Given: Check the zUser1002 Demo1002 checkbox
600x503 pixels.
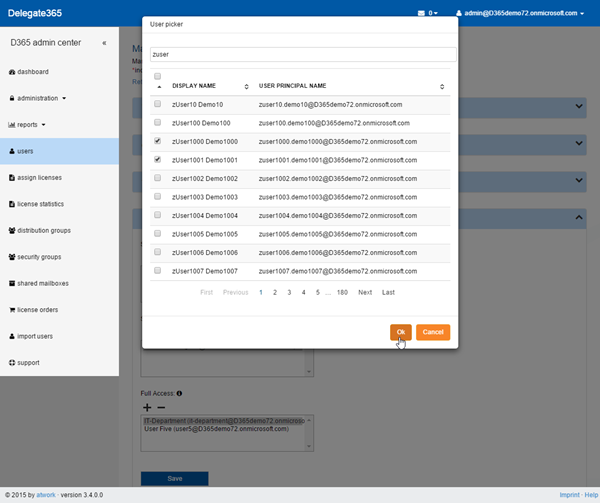Looking at the screenshot, I should point(157,178).
